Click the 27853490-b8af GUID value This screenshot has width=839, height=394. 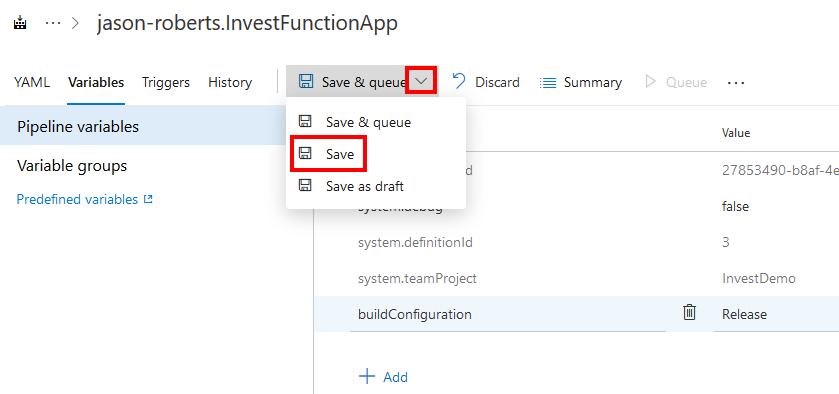(780, 170)
